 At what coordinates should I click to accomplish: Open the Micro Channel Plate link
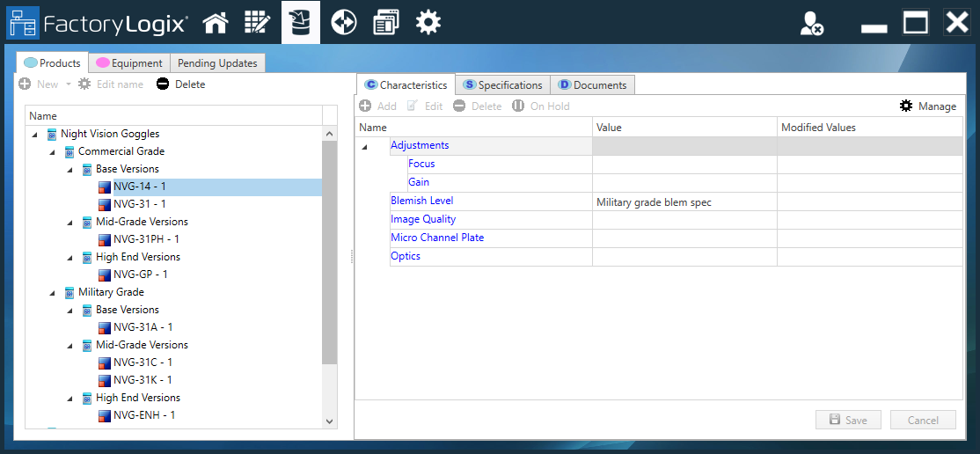tap(437, 238)
